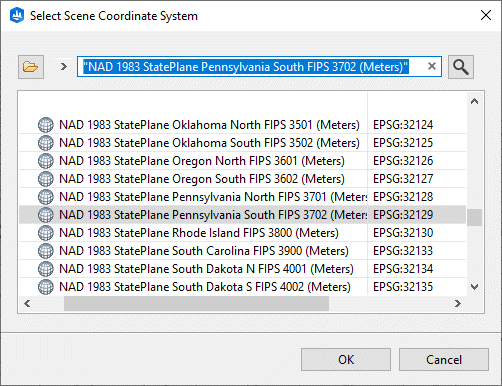Expand the breadcrumb chevron beside folder
Viewport: 502px width, 386px height.
click(x=64, y=67)
